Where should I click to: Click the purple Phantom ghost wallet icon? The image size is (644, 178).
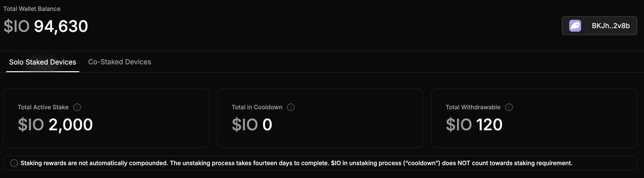[x=575, y=26]
